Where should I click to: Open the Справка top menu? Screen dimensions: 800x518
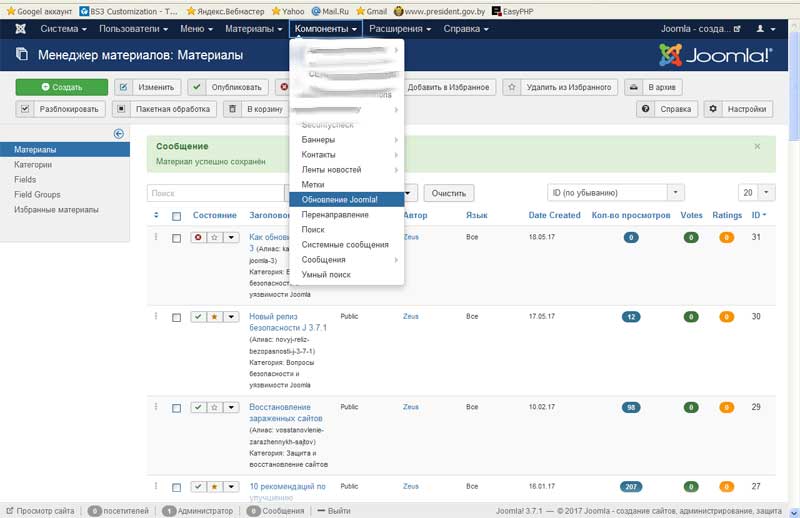coord(465,29)
